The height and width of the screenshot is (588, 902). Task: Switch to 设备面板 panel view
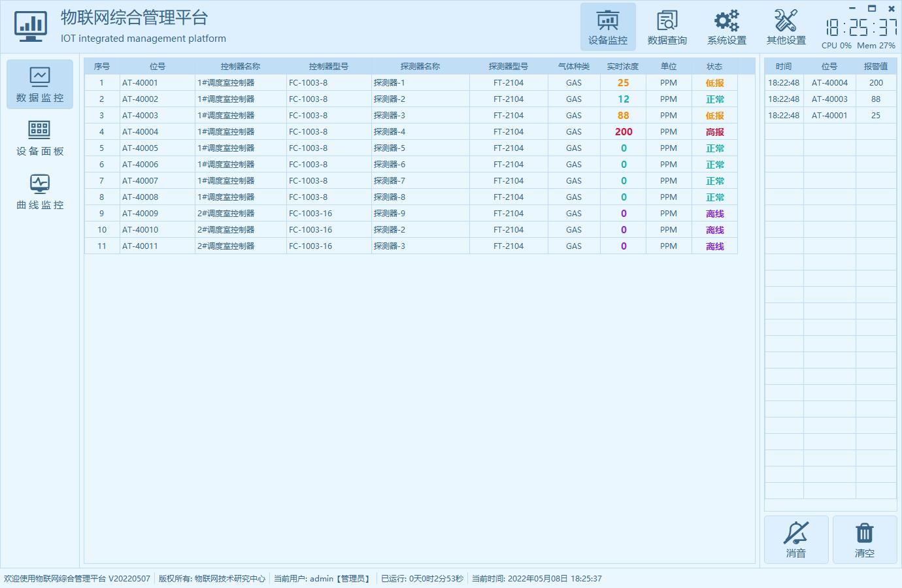point(40,139)
